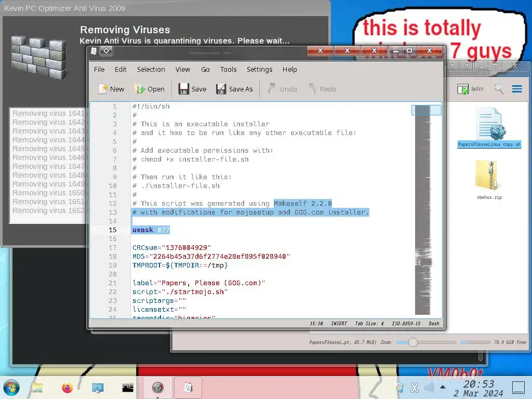Click Removing virus 1646 in antivirus list
This screenshot has height=399, width=532.
48,157
